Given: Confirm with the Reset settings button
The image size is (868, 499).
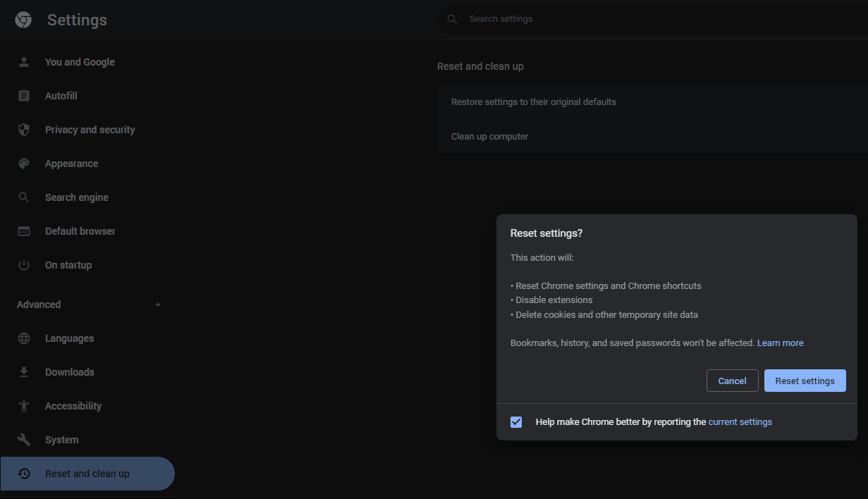Looking at the screenshot, I should pos(805,381).
